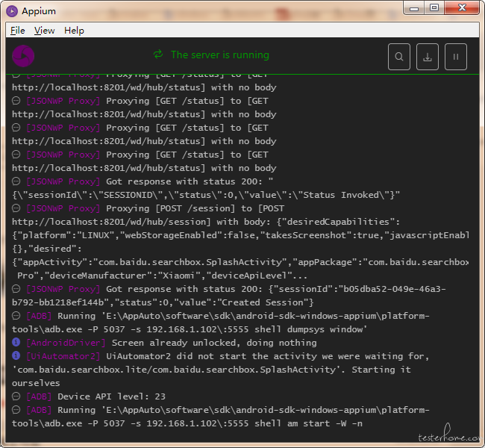
Task: Click the appActivity SplashActivity capabilities line
Action: [x=240, y=262]
